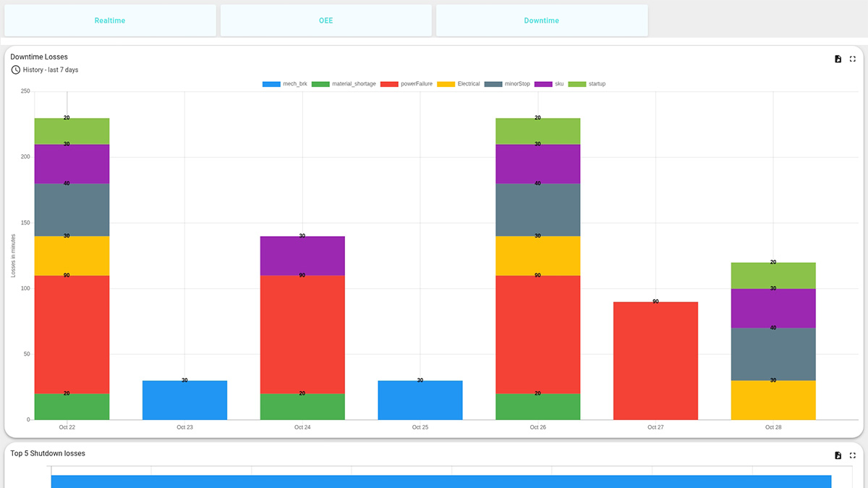Open Downtime Losses chart in fullscreen mode
Image resolution: width=868 pixels, height=488 pixels.
[x=853, y=59]
